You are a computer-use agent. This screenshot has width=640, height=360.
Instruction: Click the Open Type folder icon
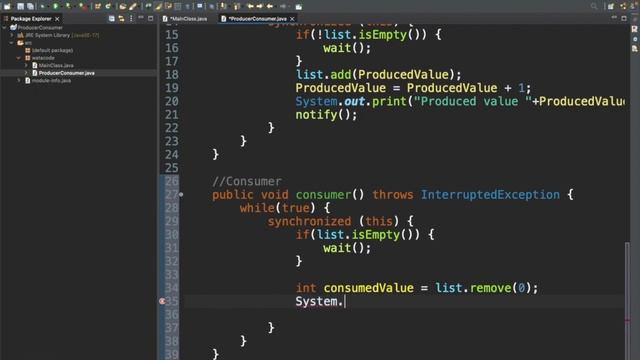[123, 6]
